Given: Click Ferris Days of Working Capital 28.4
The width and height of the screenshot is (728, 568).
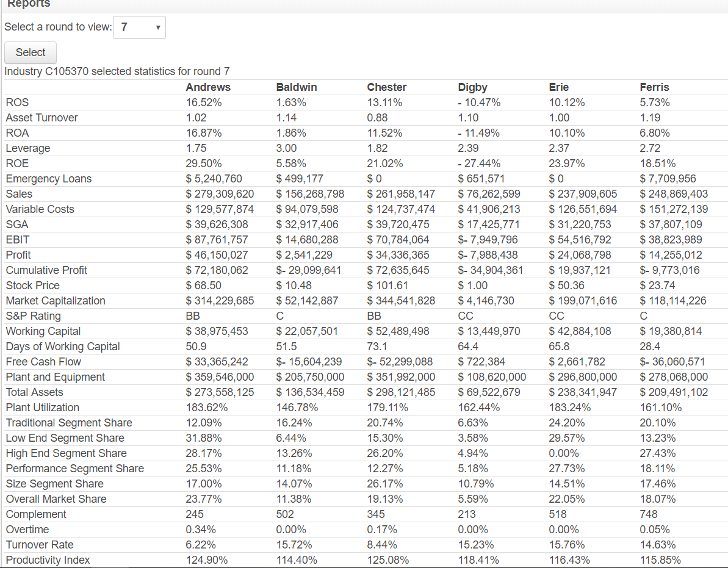Looking at the screenshot, I should 649,347.
